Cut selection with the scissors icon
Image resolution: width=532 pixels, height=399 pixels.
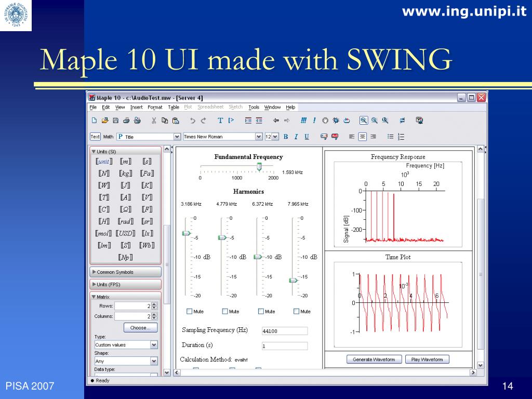tap(154, 120)
